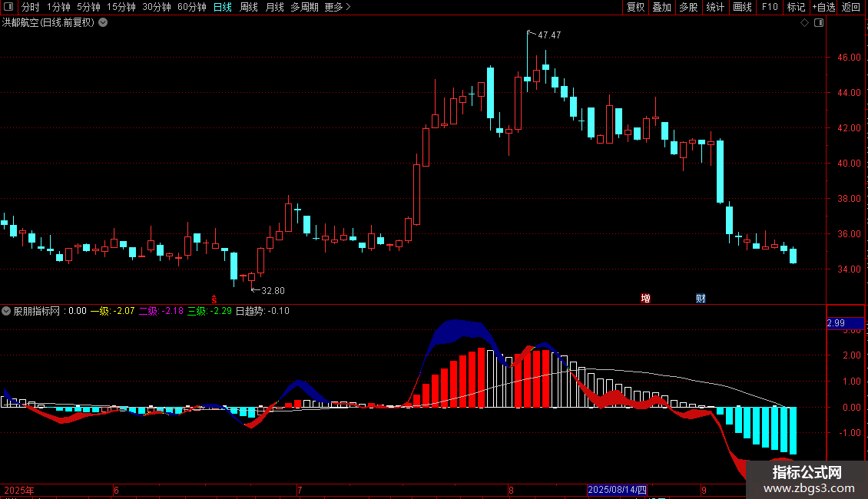The width and height of the screenshot is (868, 499).
Task: Click the 2025年 label on time axis
Action: click(19, 490)
